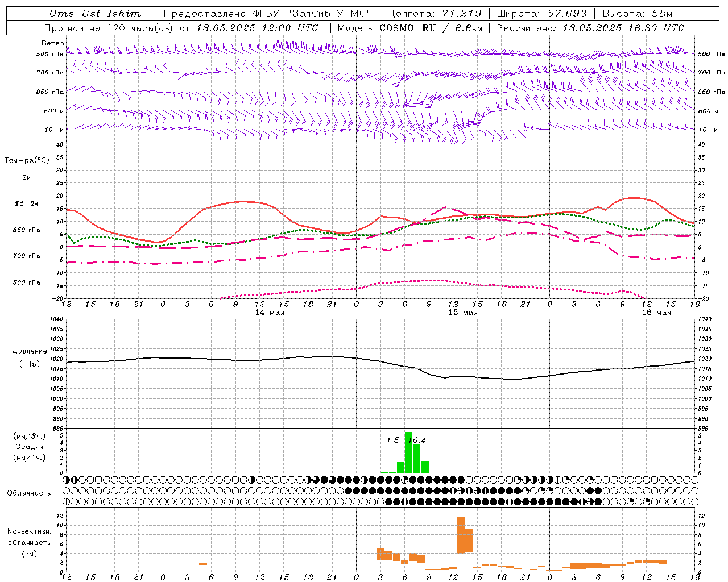Click the 'Облачность' cloud cover label

(x=29, y=493)
